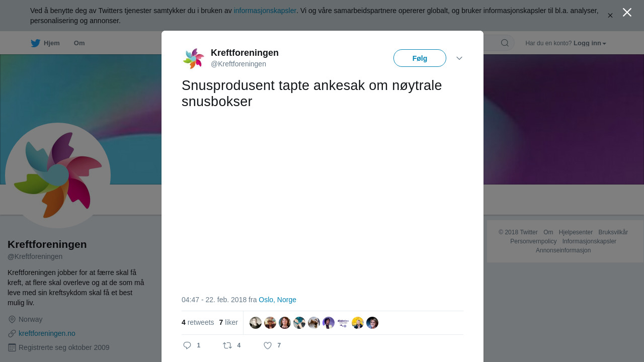This screenshot has height=362, width=644.
Task: Open the Om menu item
Action: 79,43
